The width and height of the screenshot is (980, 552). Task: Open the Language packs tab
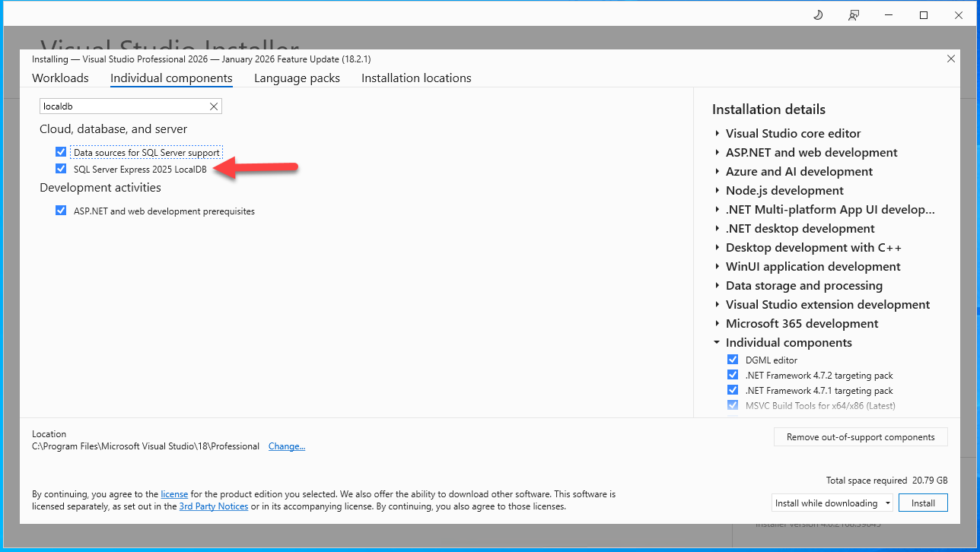(x=297, y=78)
